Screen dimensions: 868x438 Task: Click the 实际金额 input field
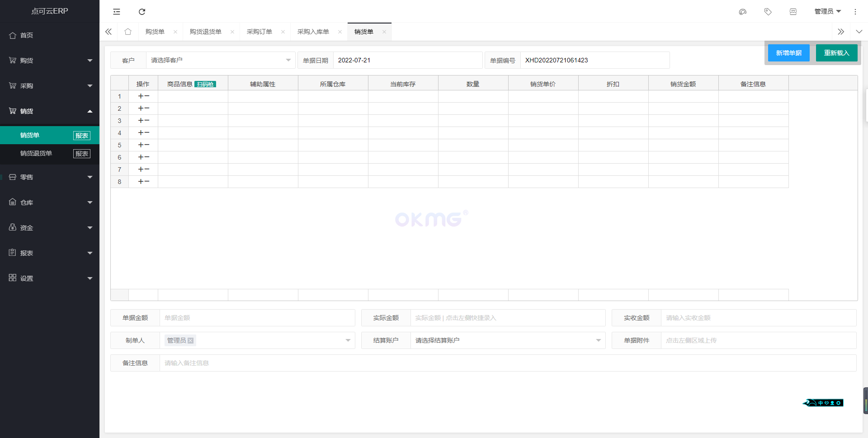[508, 318]
